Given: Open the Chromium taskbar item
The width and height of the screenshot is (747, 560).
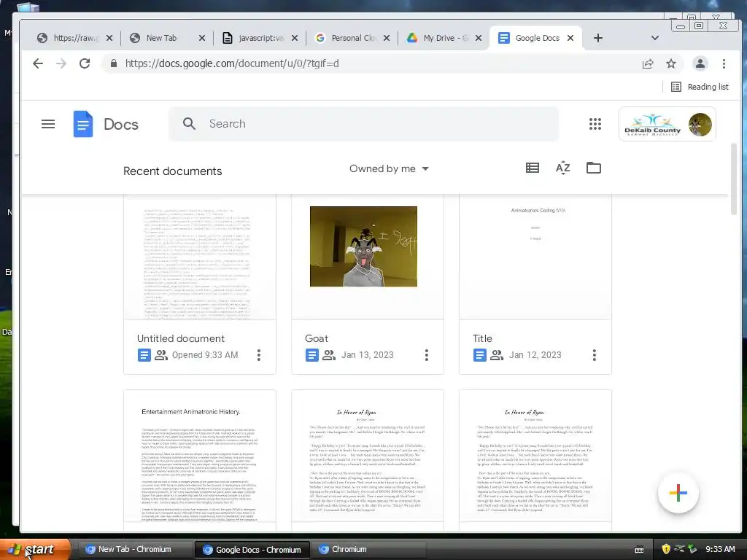Looking at the screenshot, I should [368, 550].
